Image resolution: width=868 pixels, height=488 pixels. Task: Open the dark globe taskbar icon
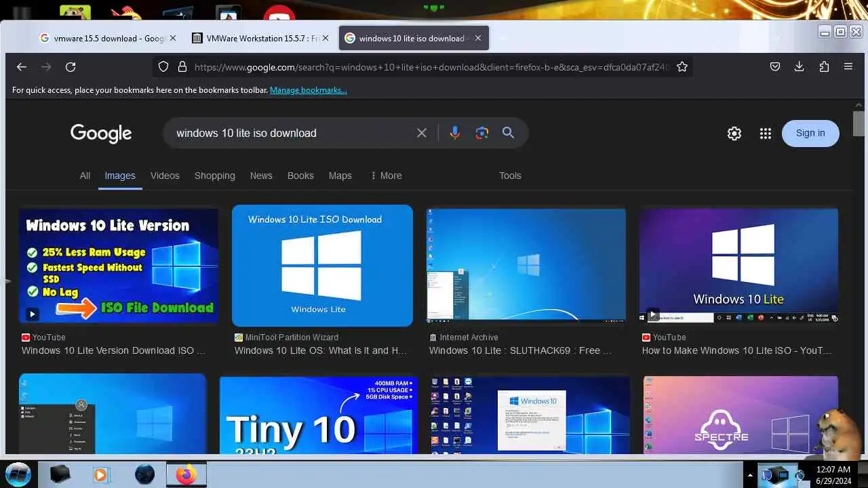[x=144, y=474]
